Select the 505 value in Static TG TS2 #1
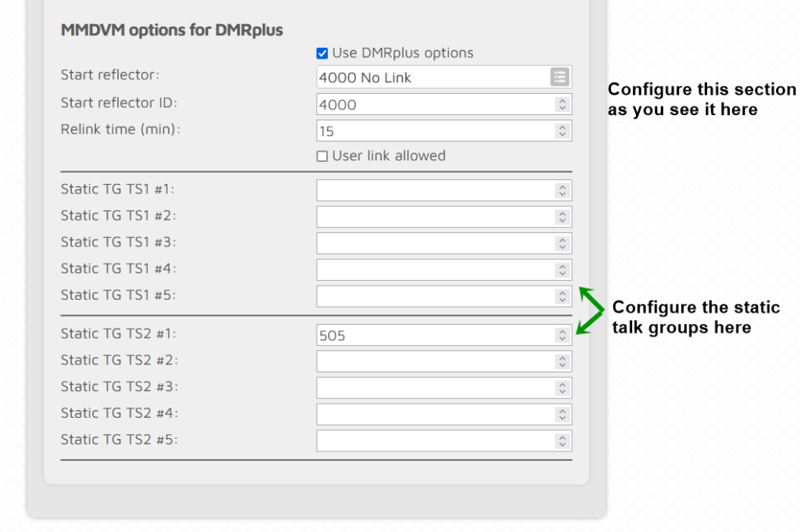The image size is (801, 532). 430,335
